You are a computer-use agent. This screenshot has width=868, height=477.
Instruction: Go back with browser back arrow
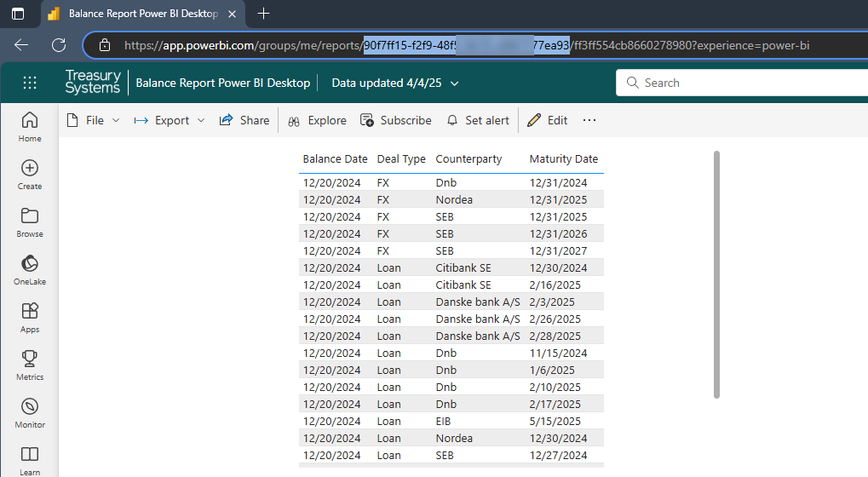click(21, 45)
